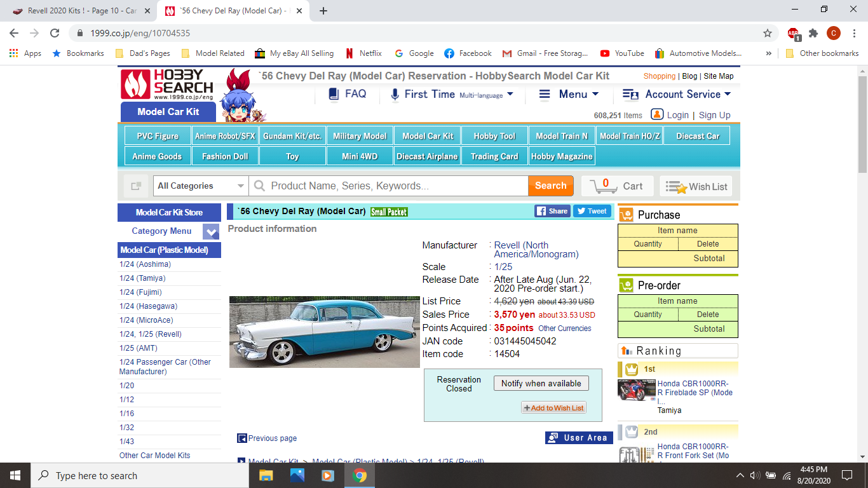Open a new browser tab with plus

(323, 11)
